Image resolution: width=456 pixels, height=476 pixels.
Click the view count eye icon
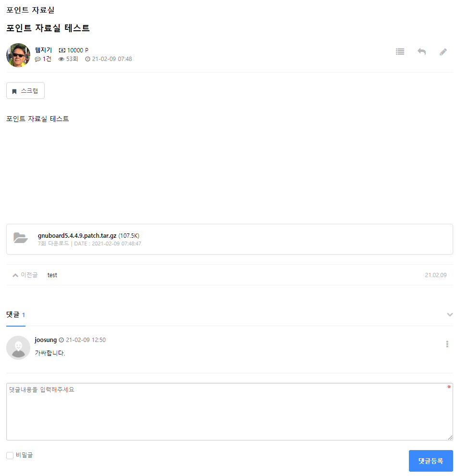click(62, 59)
